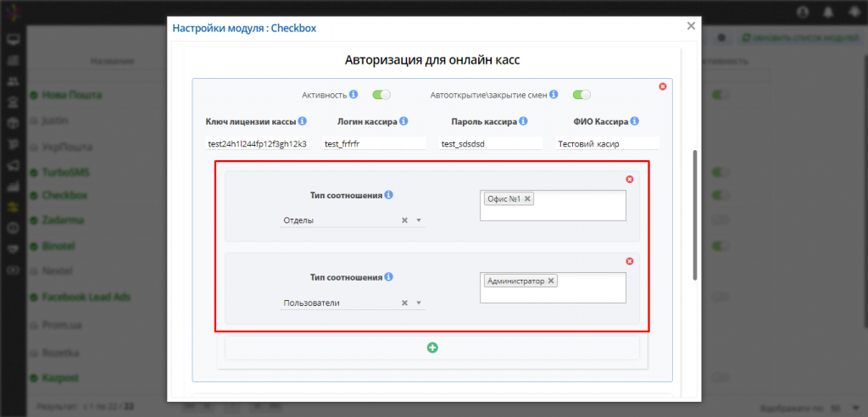Screen dimensions: 868x417
Task: Click the megaphone icon in left sidebar
Action: pyautogui.click(x=13, y=165)
